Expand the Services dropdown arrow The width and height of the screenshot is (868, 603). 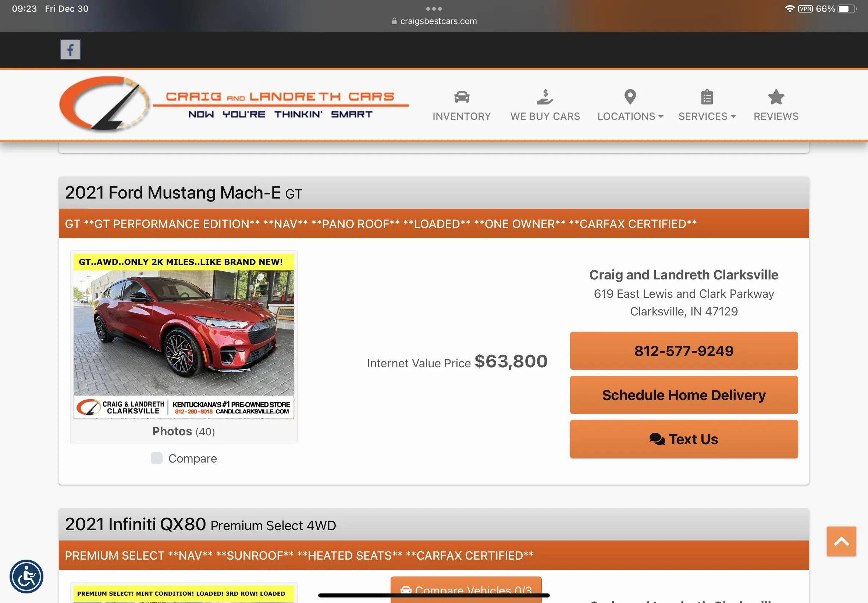[733, 116]
